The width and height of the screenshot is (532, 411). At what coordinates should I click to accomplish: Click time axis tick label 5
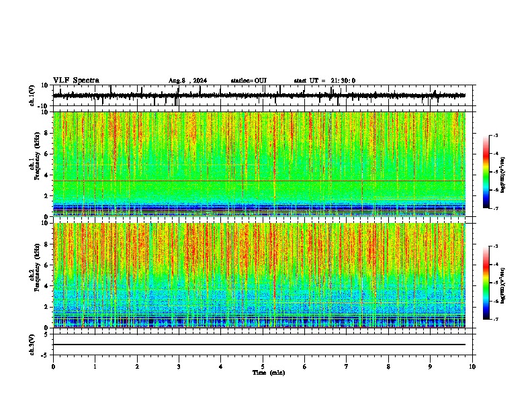pos(263,367)
